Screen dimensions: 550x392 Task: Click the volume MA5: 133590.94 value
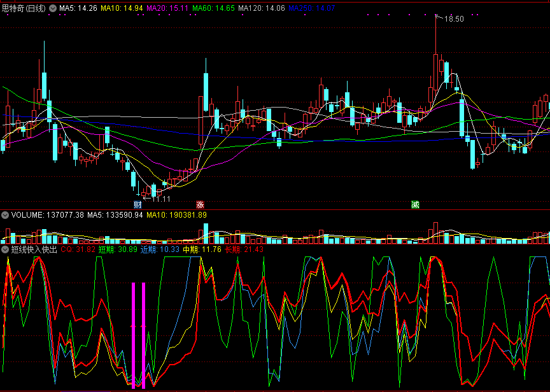(115, 215)
